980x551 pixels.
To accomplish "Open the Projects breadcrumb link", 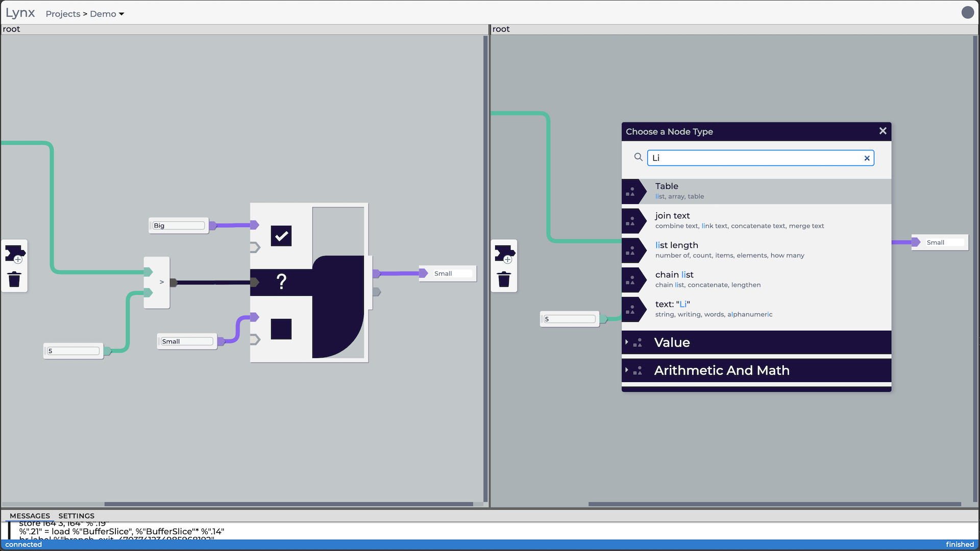I will [x=63, y=14].
